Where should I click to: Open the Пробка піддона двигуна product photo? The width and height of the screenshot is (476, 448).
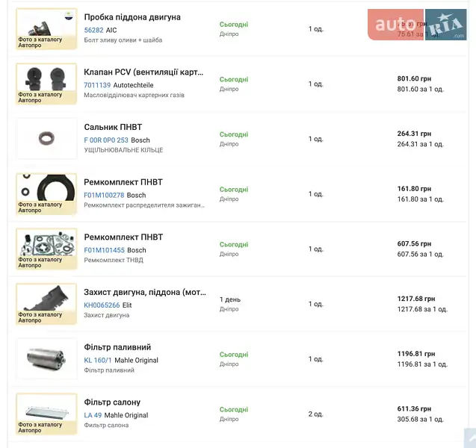click(46, 28)
